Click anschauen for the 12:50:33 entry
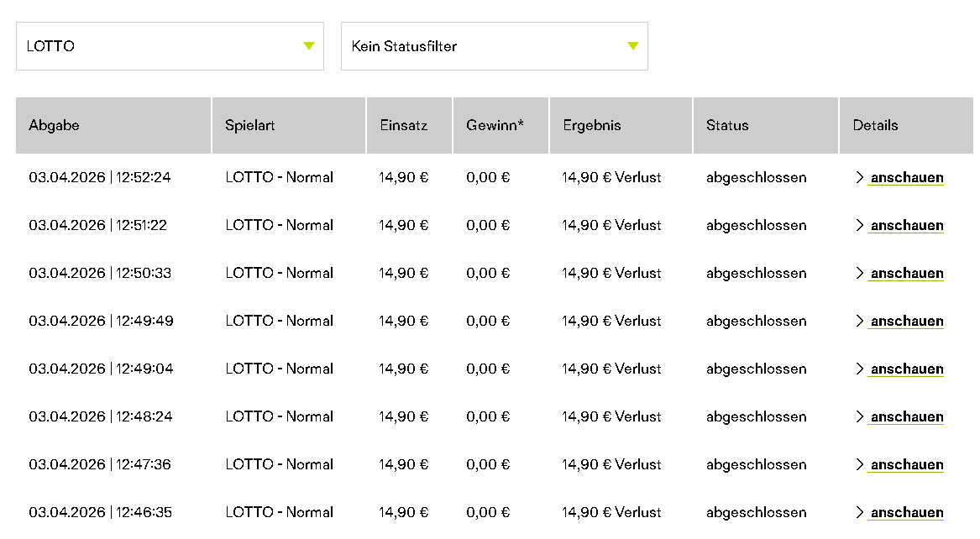This screenshot has width=980, height=539. [x=906, y=274]
